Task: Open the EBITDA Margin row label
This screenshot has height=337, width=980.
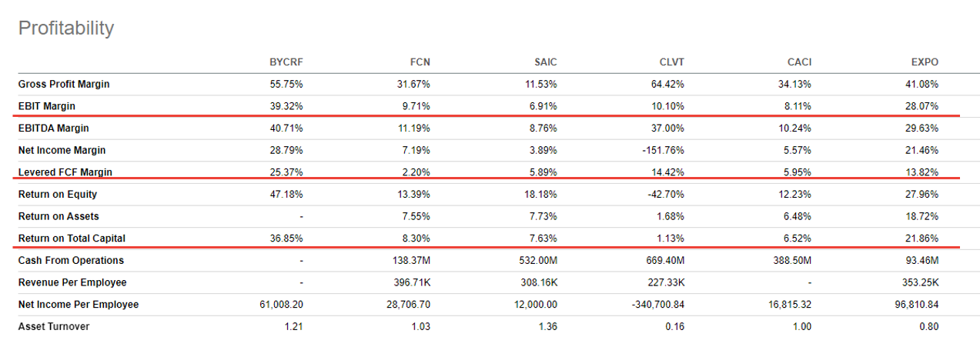Action: point(53,128)
